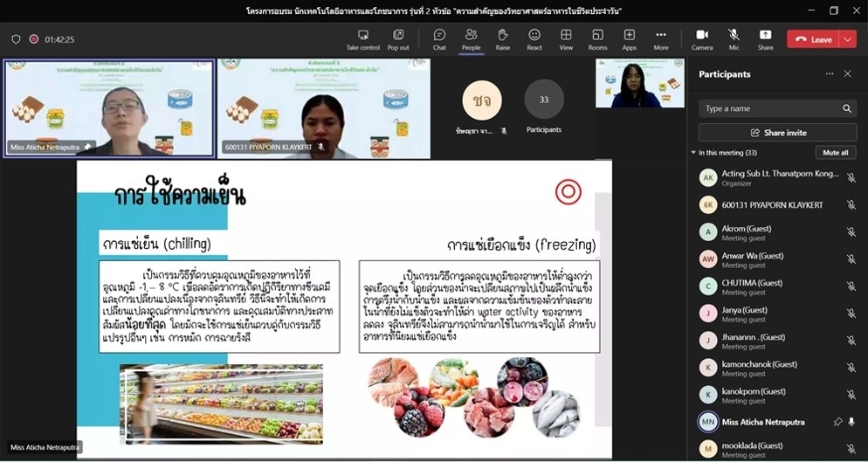868x462 pixels.
Task: Click the red recording indicator
Action: click(x=34, y=39)
